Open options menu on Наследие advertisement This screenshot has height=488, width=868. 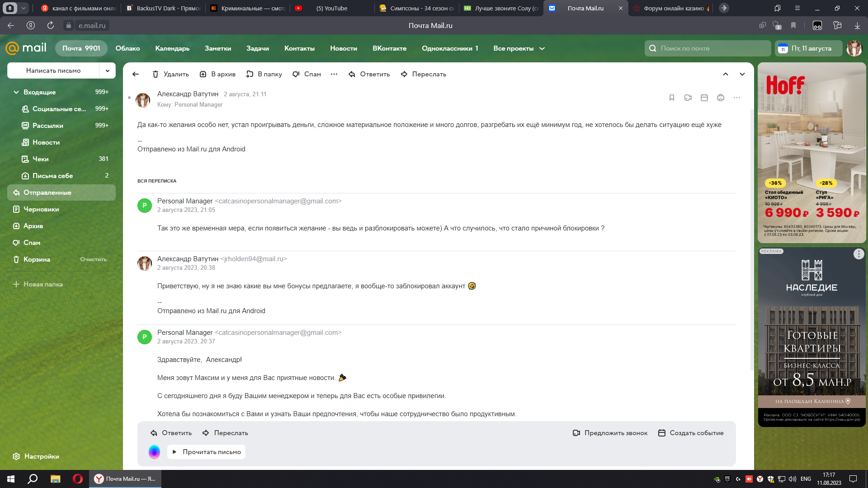859,254
